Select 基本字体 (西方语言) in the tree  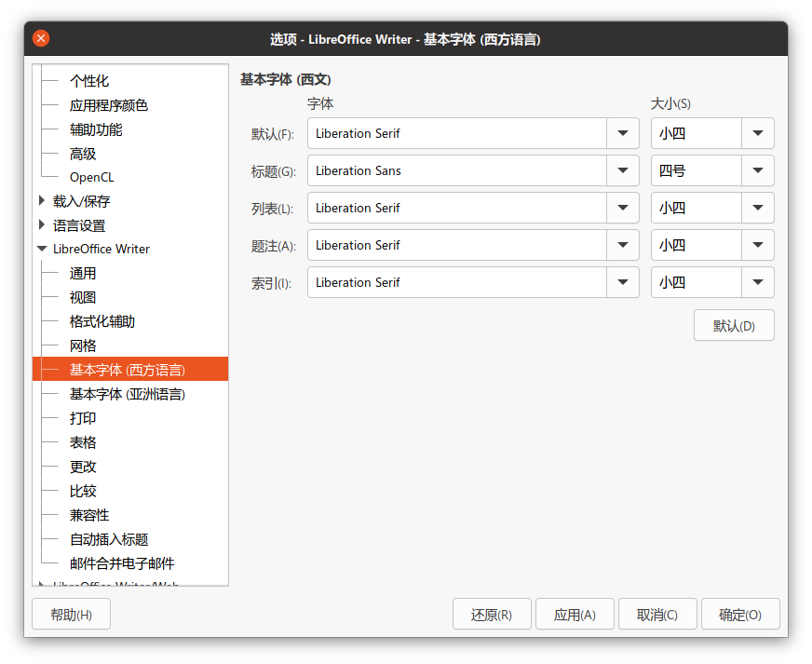pyautogui.click(x=130, y=370)
